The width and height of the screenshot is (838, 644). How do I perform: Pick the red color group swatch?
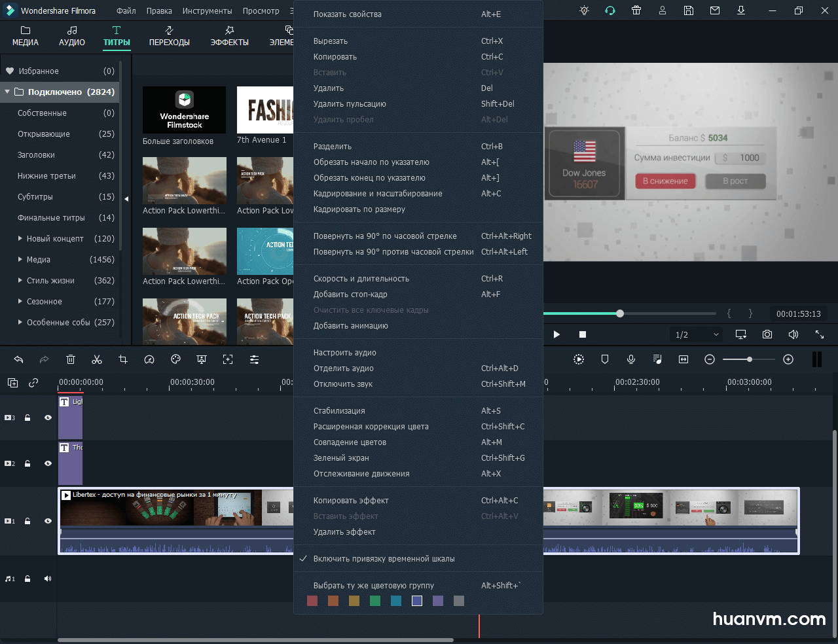pyautogui.click(x=312, y=601)
